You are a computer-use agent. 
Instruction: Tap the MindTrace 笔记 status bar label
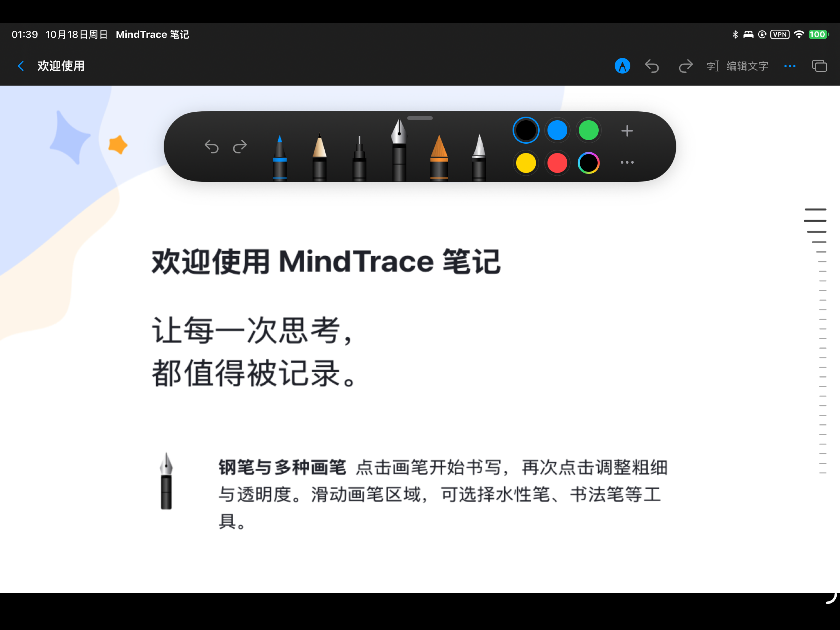[x=152, y=34]
